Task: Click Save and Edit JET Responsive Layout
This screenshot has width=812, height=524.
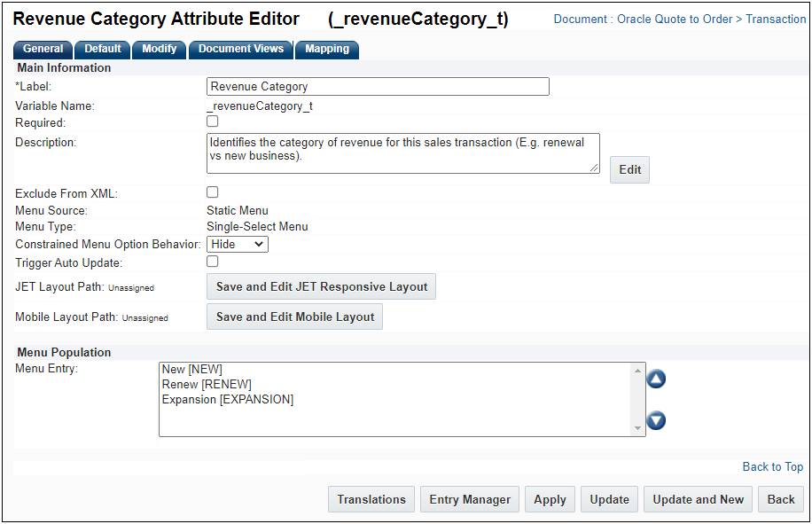Action: pos(321,286)
